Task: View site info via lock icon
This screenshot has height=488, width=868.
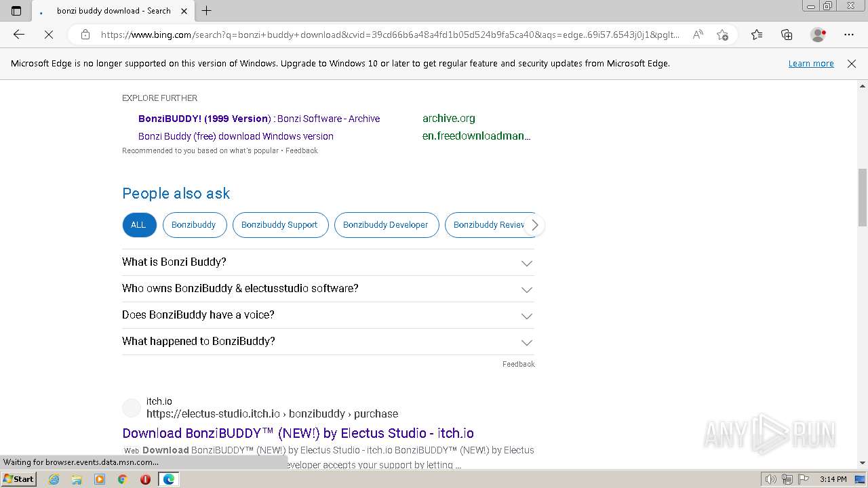Action: [x=85, y=35]
